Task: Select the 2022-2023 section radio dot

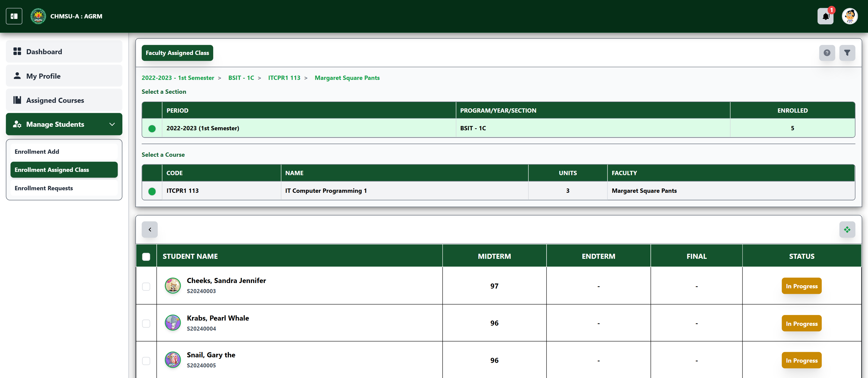Action: (152, 129)
